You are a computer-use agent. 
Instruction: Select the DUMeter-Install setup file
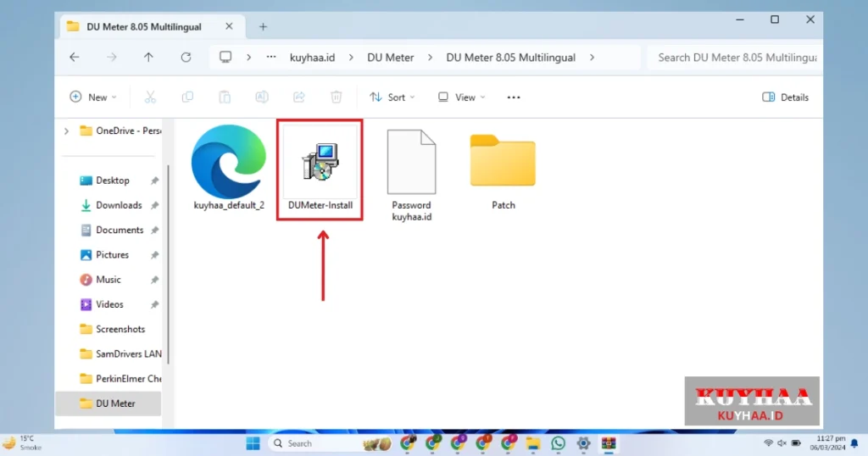click(320, 170)
